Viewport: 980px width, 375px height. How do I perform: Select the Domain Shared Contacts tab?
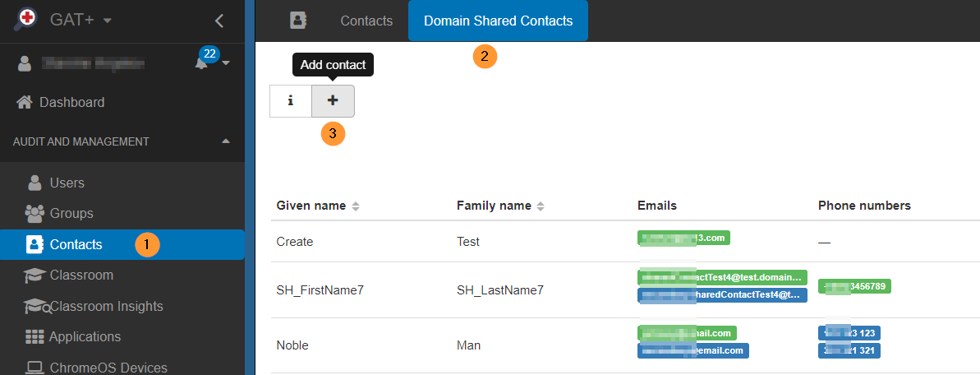click(498, 21)
